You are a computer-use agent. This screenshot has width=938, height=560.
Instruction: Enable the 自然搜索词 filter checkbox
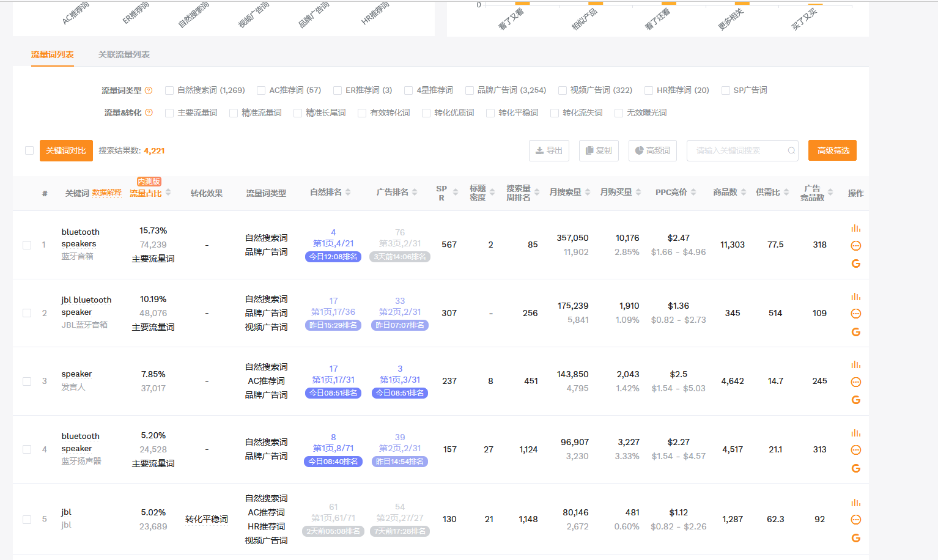pos(169,90)
